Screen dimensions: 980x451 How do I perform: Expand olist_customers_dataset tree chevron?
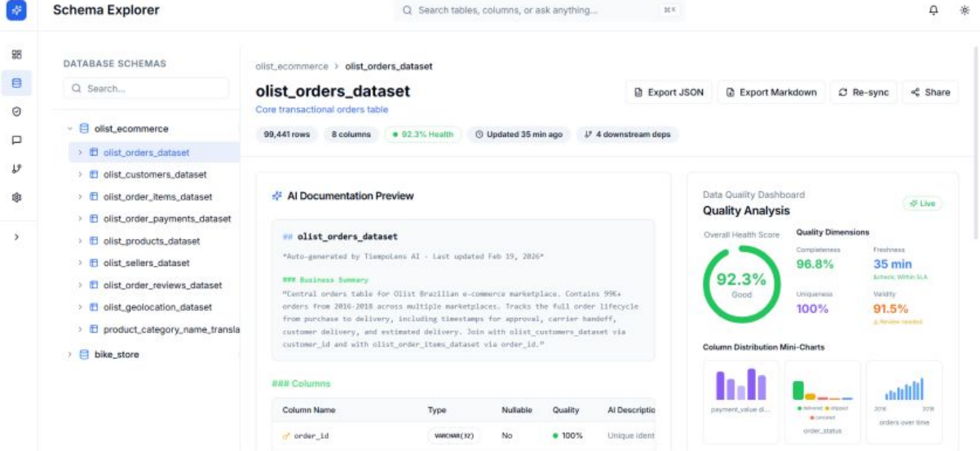[x=80, y=175]
